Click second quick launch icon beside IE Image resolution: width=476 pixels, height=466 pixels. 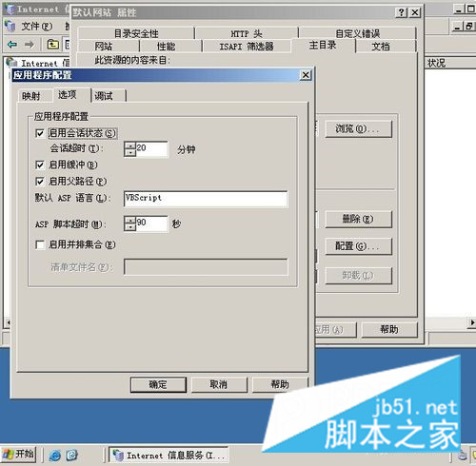[71, 456]
